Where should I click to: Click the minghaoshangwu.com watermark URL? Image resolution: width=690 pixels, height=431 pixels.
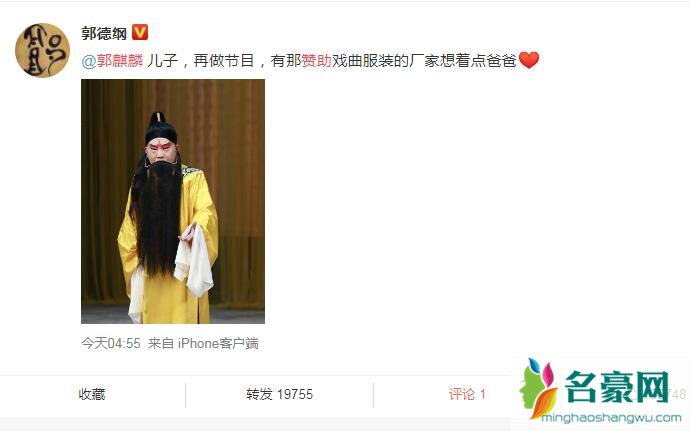click(611, 417)
